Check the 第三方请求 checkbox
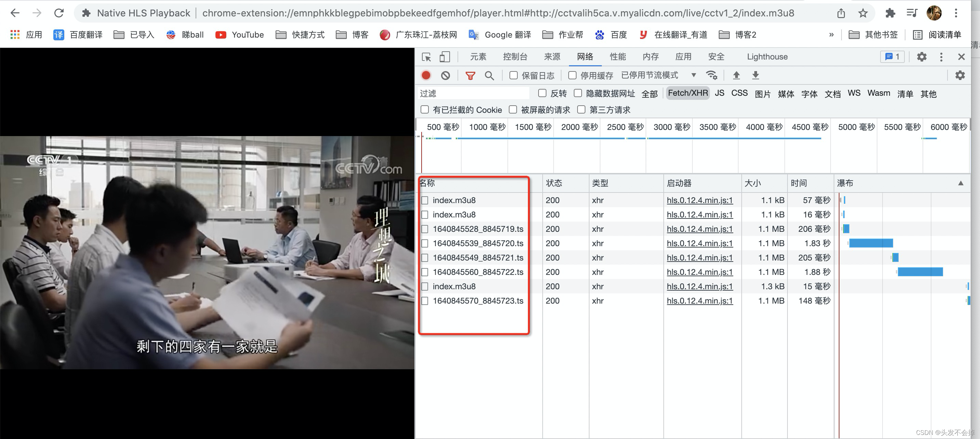Screen dimensions: 980x439 pyautogui.click(x=581, y=109)
